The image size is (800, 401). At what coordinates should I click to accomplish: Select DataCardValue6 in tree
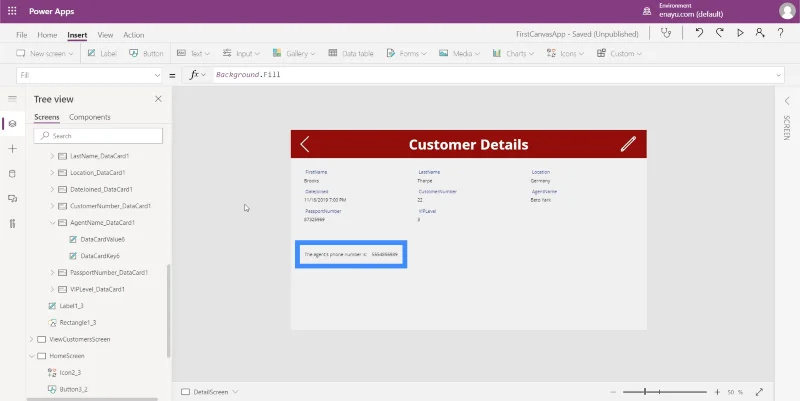click(x=103, y=239)
